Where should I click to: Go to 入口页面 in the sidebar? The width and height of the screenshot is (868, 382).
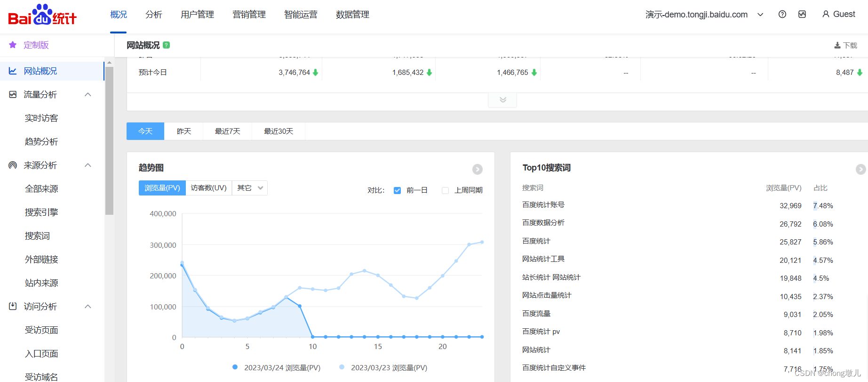[x=41, y=353]
